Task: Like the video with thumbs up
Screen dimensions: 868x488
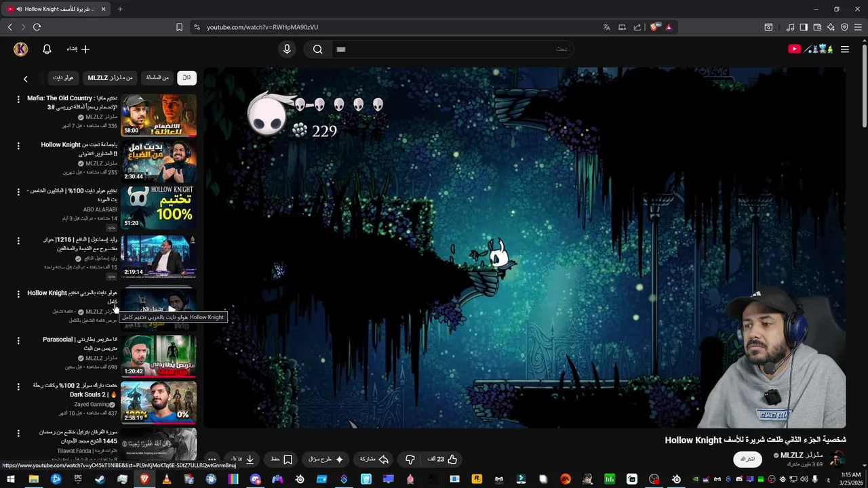Action: tap(442, 459)
